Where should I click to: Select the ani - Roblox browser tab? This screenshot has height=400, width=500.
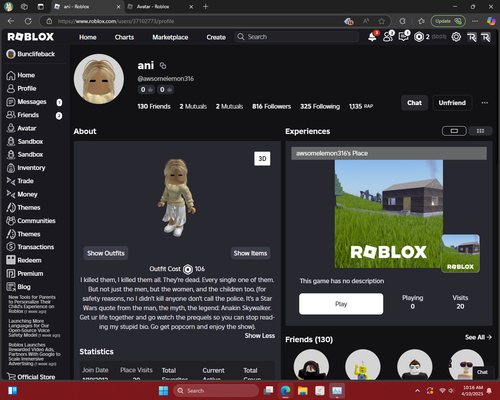88,7
